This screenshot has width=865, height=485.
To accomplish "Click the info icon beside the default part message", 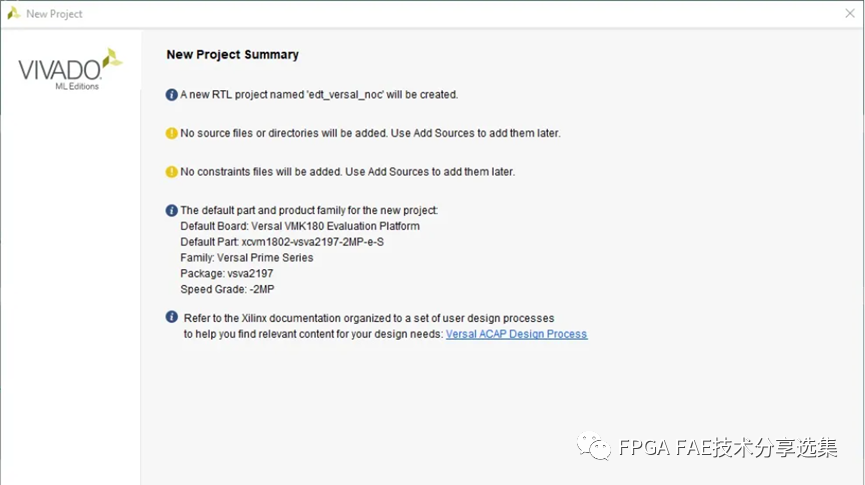I will (172, 211).
